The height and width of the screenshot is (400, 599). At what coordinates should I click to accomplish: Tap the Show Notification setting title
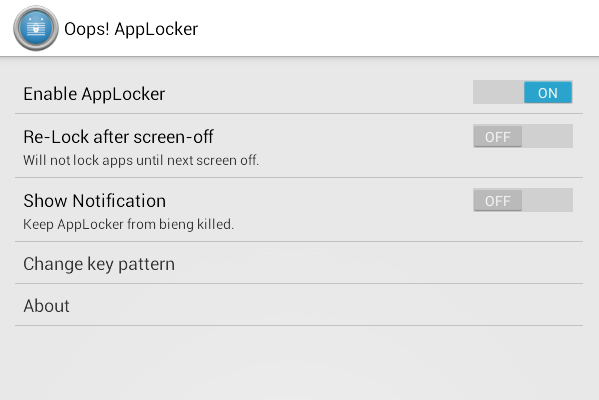[x=94, y=201]
